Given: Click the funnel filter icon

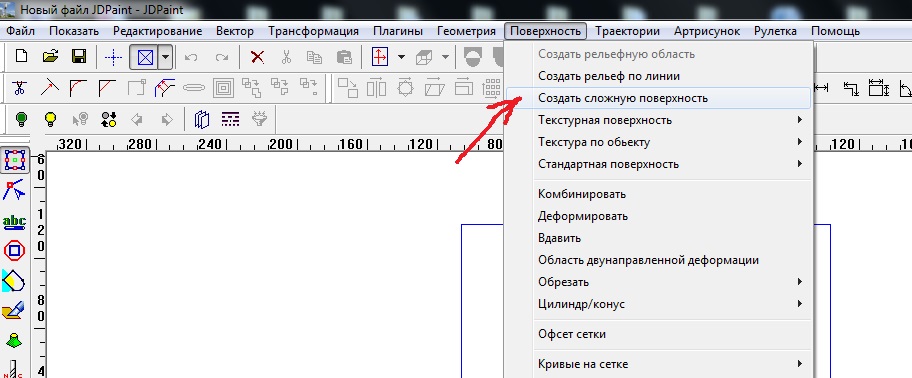Looking at the screenshot, I should (x=259, y=119).
